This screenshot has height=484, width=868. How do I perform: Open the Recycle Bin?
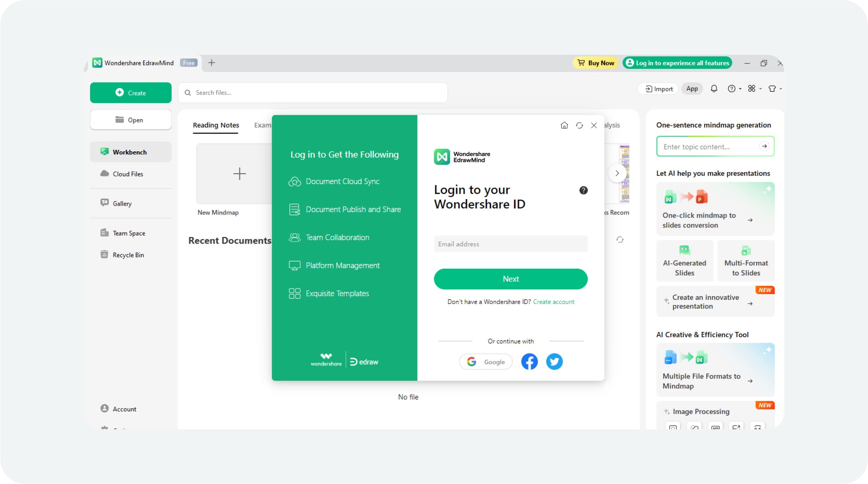[x=130, y=255]
